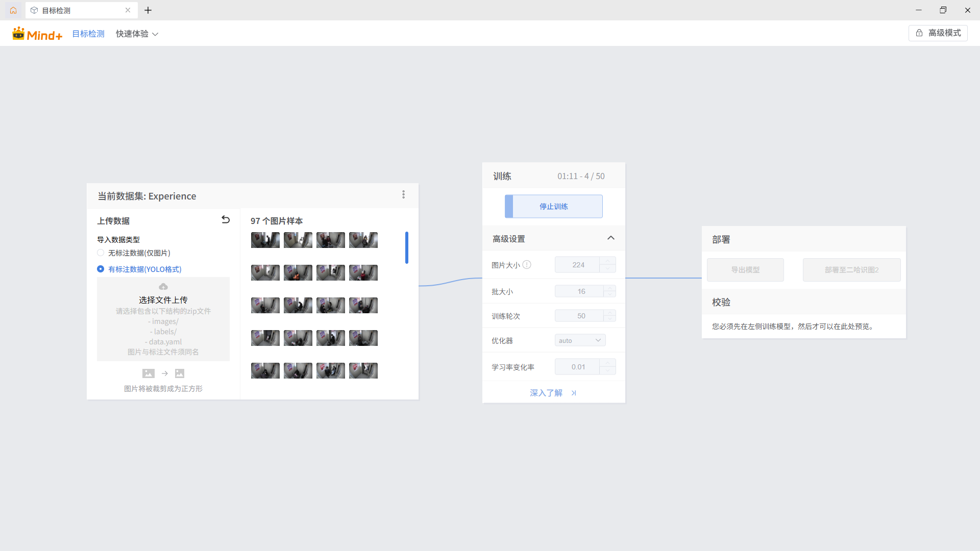Click the cloud upload icon
This screenshot has width=980, height=551.
[x=163, y=287]
